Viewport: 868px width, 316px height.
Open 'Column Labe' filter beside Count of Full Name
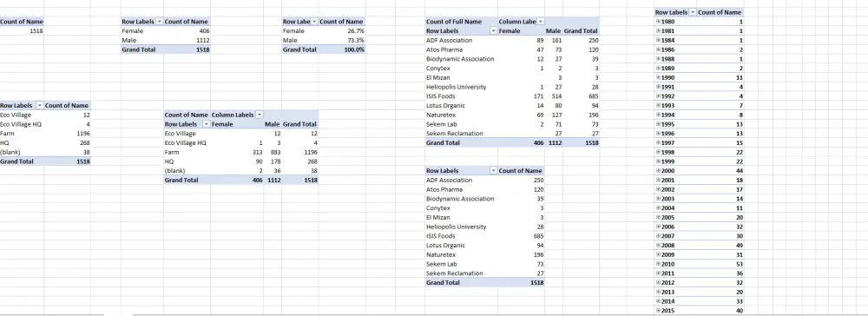[x=540, y=22]
